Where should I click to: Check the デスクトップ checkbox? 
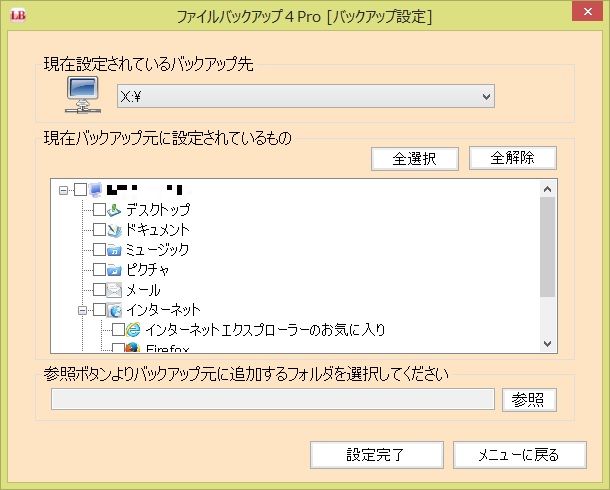click(x=99, y=210)
